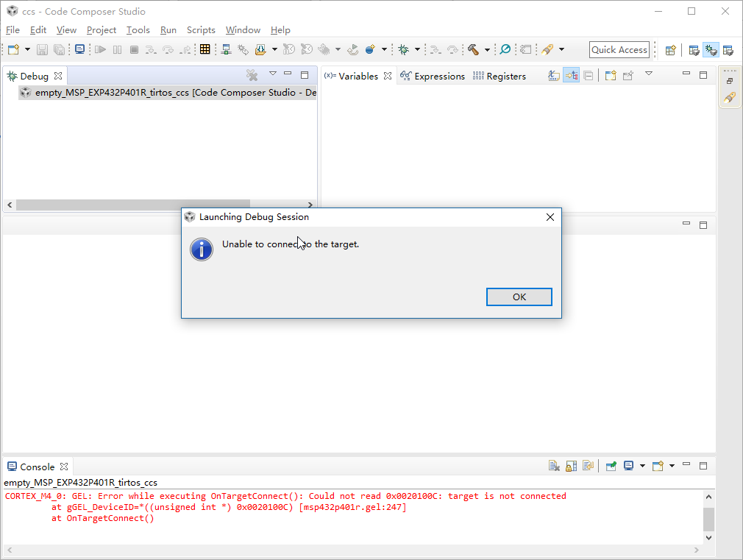Open the File menu
Screen dimensions: 743x560
pos(13,30)
